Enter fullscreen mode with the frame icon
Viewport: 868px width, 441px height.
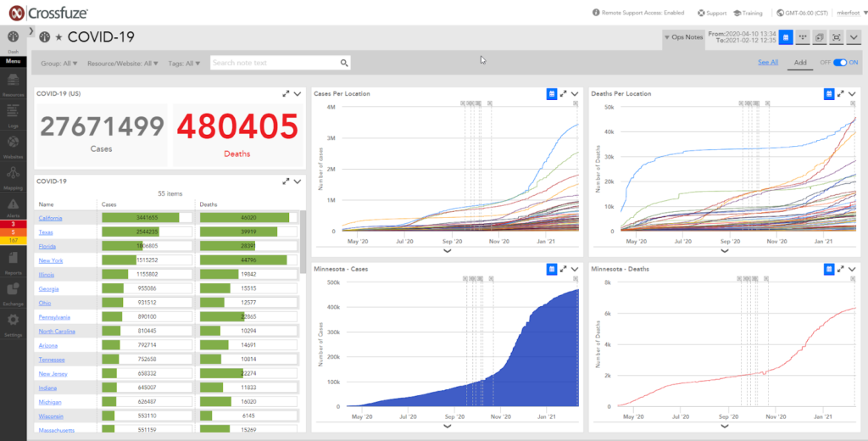(x=837, y=37)
